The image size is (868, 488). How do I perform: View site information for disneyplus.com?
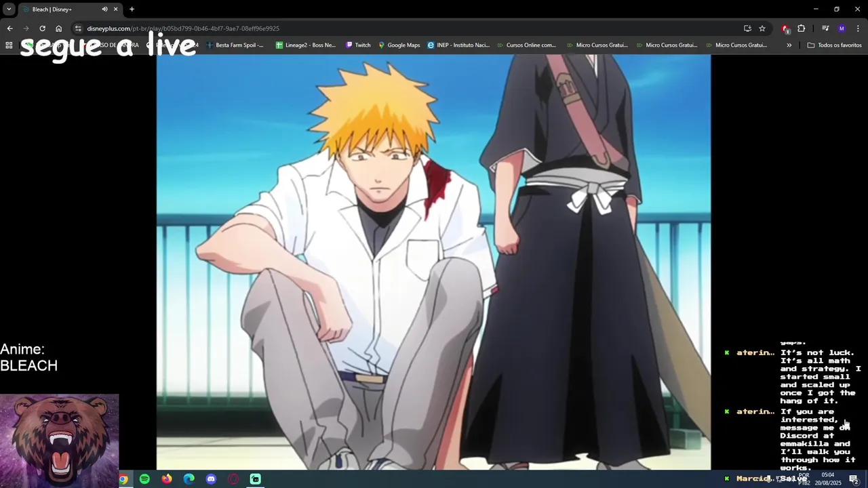click(78, 28)
